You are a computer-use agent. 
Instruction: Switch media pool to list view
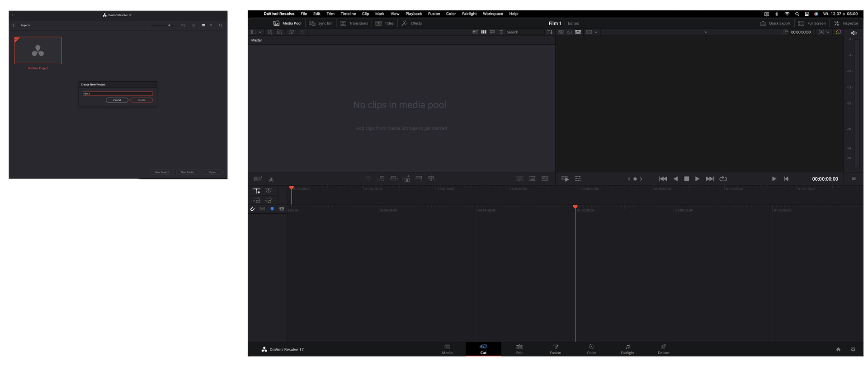point(500,32)
